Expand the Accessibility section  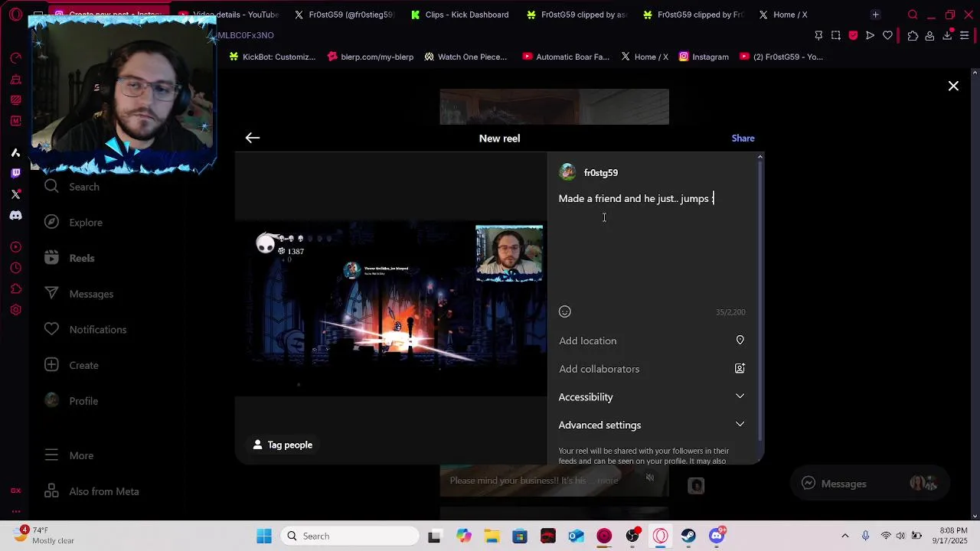pyautogui.click(x=652, y=396)
